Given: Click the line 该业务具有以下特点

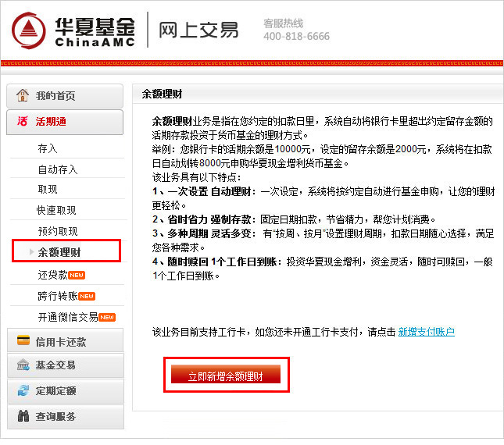Looking at the screenshot, I should point(196,177).
